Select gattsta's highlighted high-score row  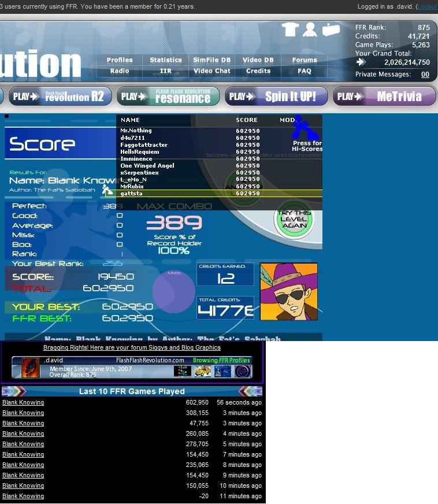(220, 194)
